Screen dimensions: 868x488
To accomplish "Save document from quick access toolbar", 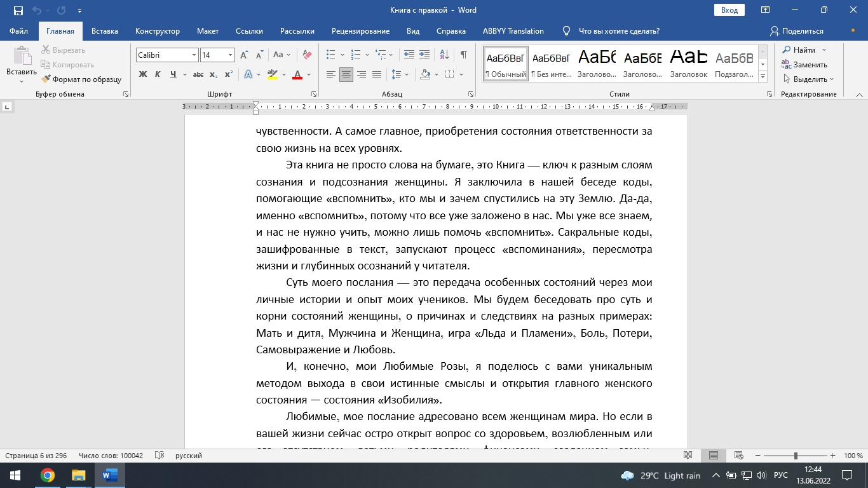I will coord(18,10).
